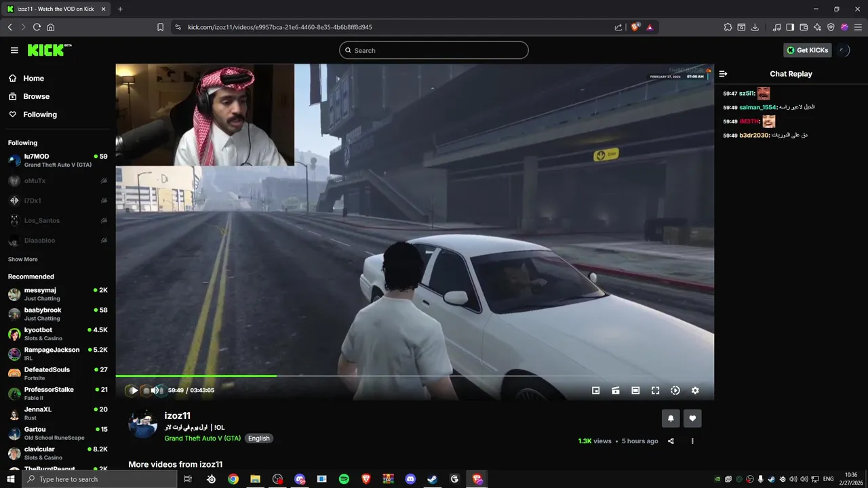Open Leo AI sparkle icon
The image size is (868, 488).
[x=817, y=27]
